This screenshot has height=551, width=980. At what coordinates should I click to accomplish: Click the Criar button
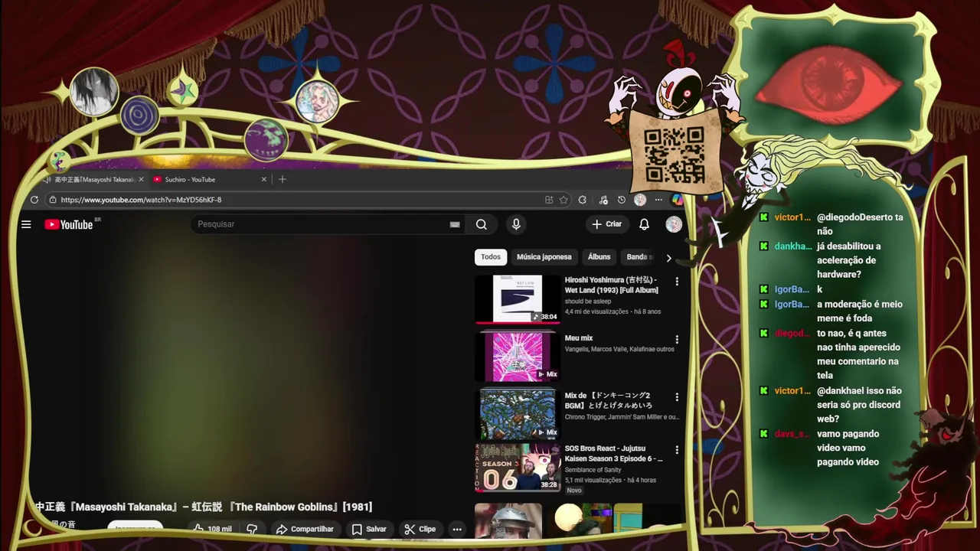pyautogui.click(x=606, y=224)
